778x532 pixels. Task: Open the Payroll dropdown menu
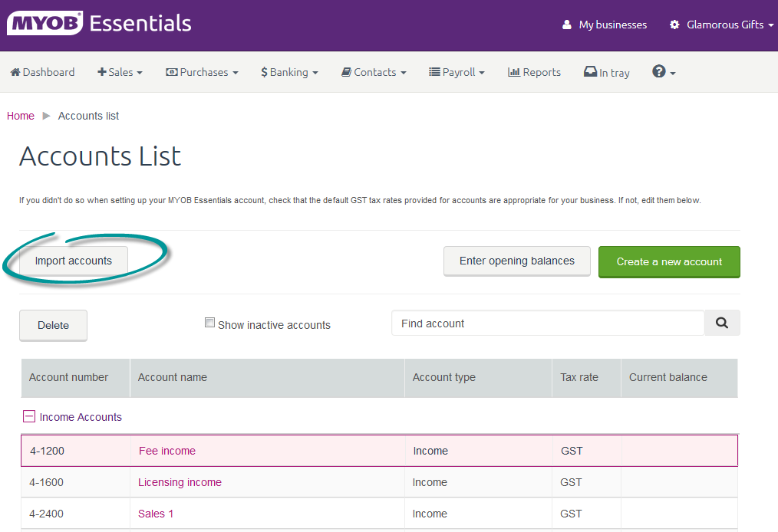[457, 72]
